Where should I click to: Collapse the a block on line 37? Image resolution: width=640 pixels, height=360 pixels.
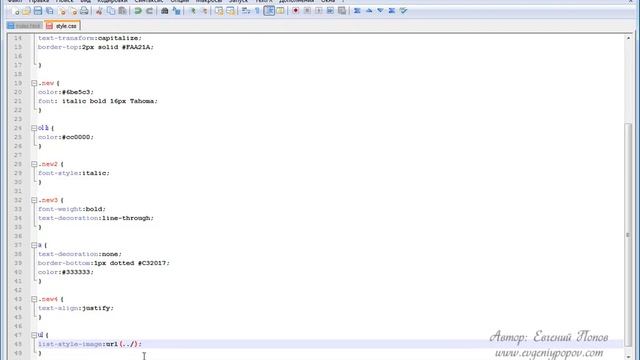[x=34, y=245]
